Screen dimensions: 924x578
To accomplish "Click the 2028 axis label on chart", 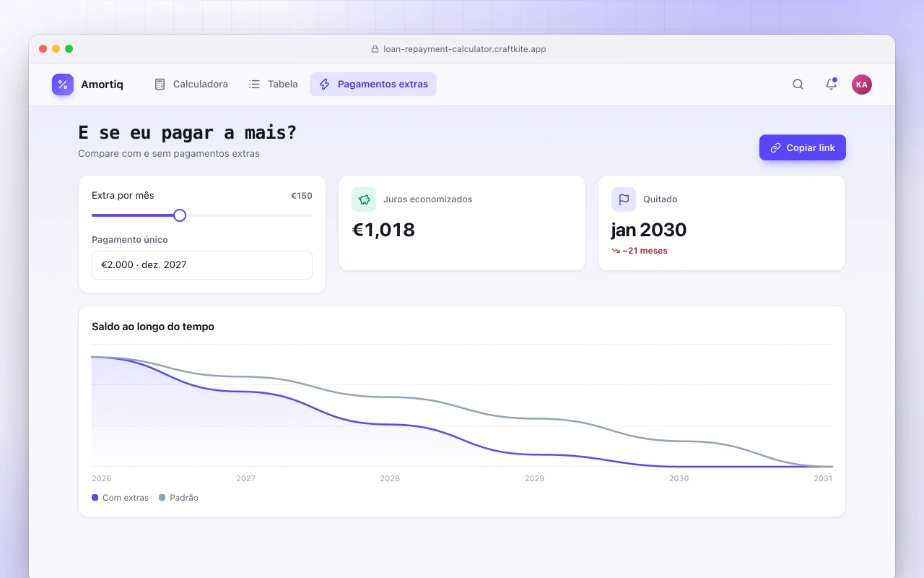I will [390, 478].
